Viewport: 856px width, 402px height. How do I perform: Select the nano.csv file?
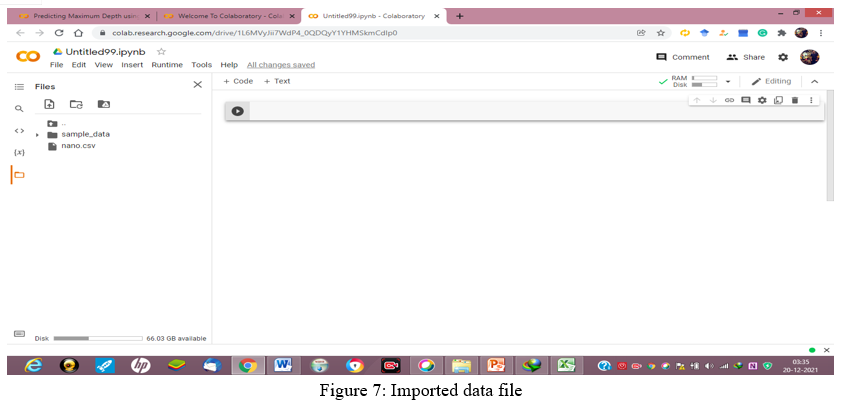tap(72, 146)
